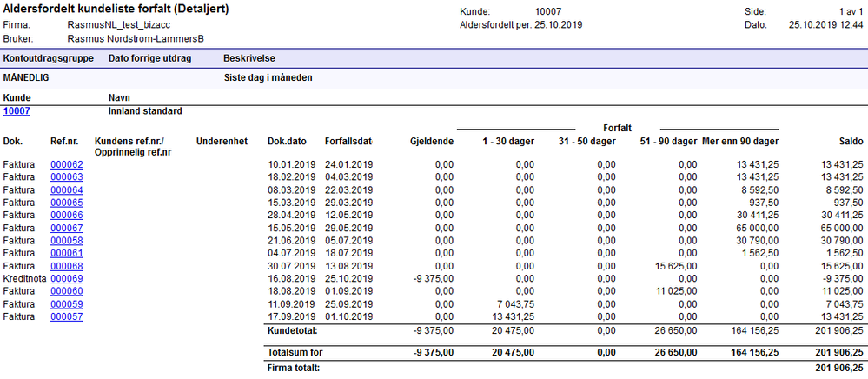Select due date 25.10.2019 in table
The height and width of the screenshot is (379, 868).
click(x=348, y=278)
